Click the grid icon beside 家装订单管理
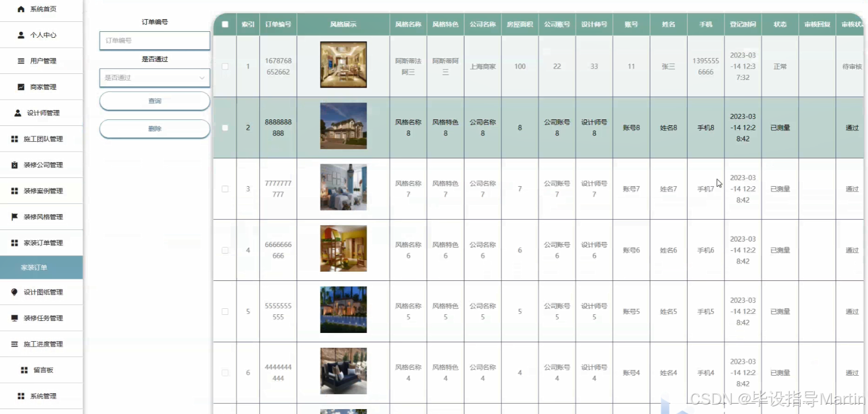The height and width of the screenshot is (414, 868). pyautogui.click(x=14, y=243)
